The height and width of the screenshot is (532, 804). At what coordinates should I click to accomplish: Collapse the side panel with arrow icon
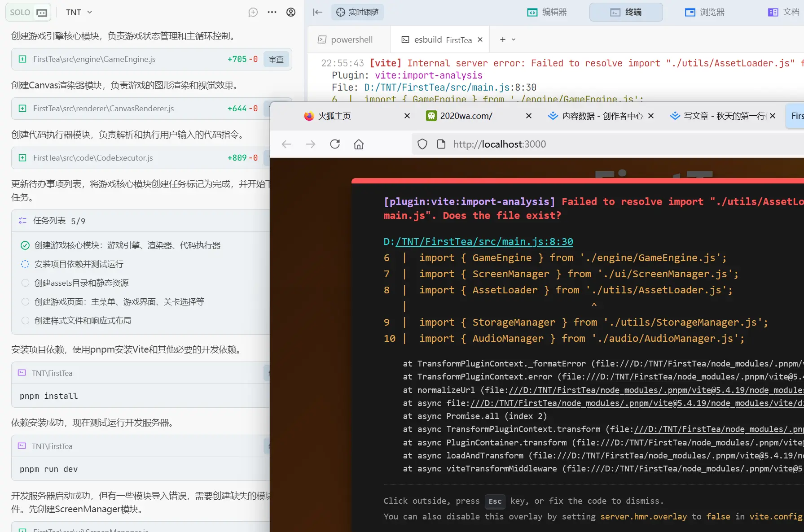coord(318,12)
